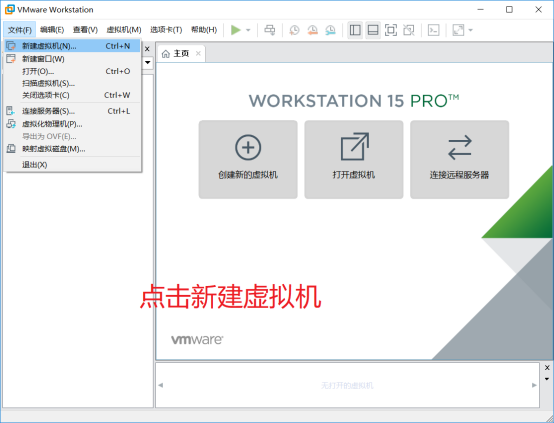Click the thumbnail bar left scroll arrow
The height and width of the screenshot is (423, 554).
coord(160,385)
